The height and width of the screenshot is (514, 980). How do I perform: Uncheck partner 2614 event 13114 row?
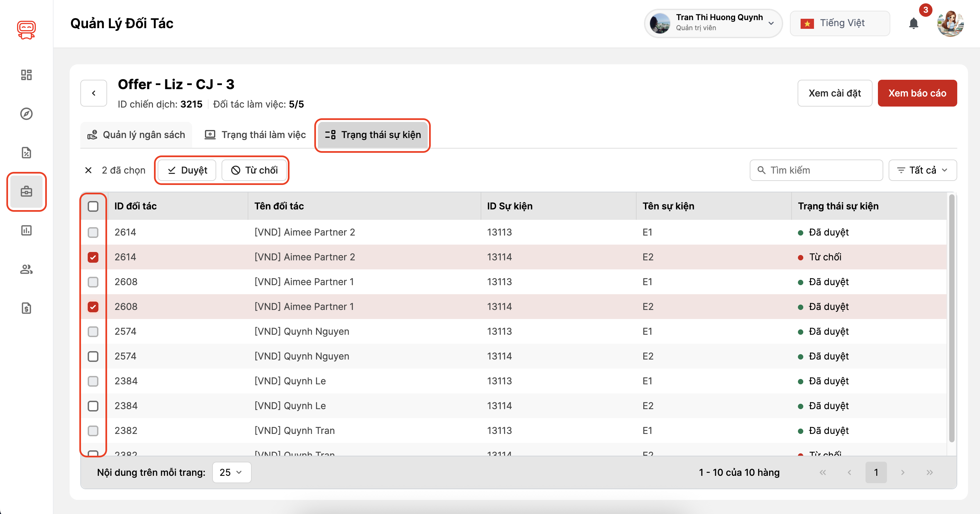pos(93,257)
